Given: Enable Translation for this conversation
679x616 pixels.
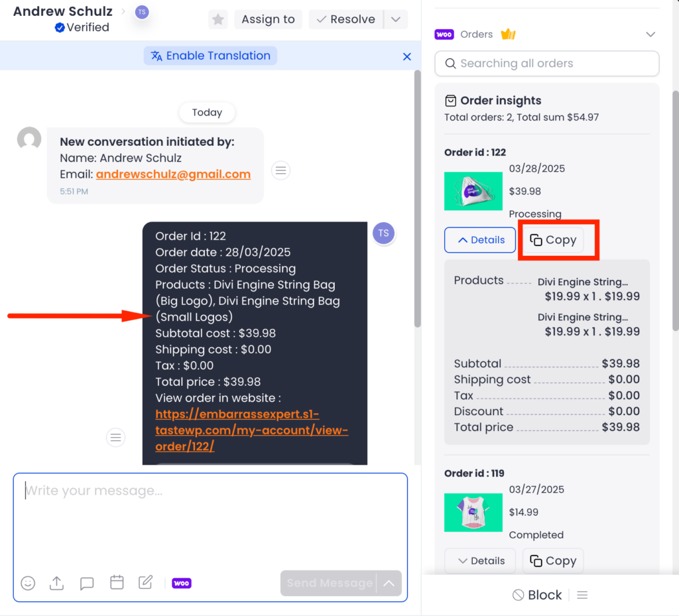Looking at the screenshot, I should pos(210,56).
